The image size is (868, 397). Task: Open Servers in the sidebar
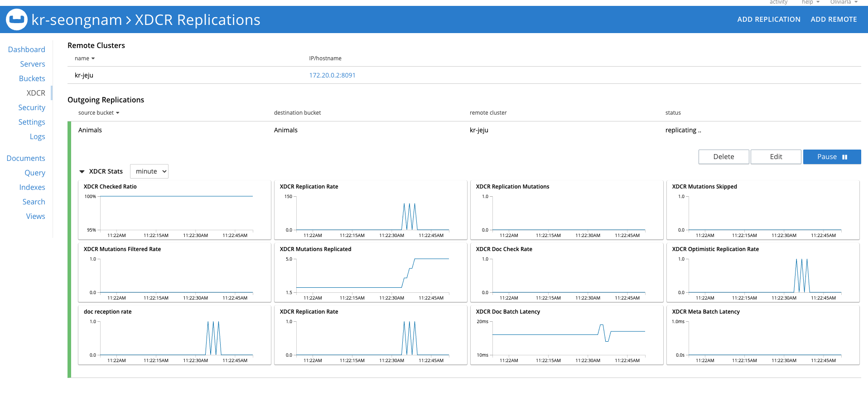(33, 64)
